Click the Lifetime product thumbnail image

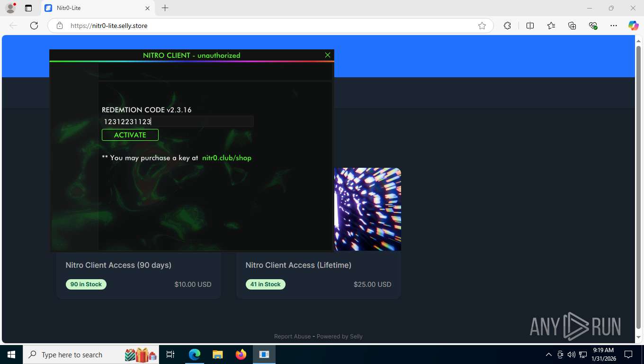coord(367,209)
